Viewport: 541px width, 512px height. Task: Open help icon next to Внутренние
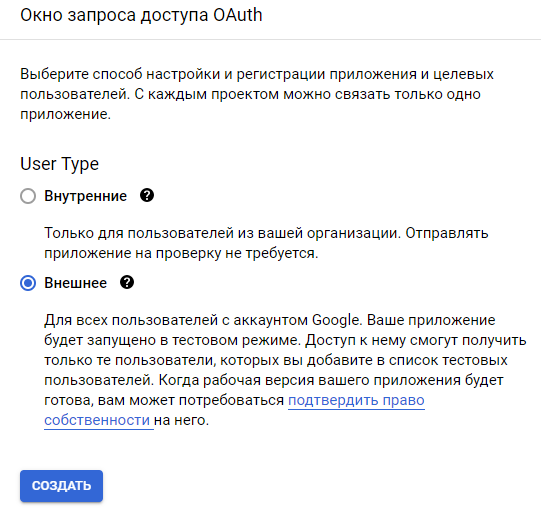coord(147,196)
